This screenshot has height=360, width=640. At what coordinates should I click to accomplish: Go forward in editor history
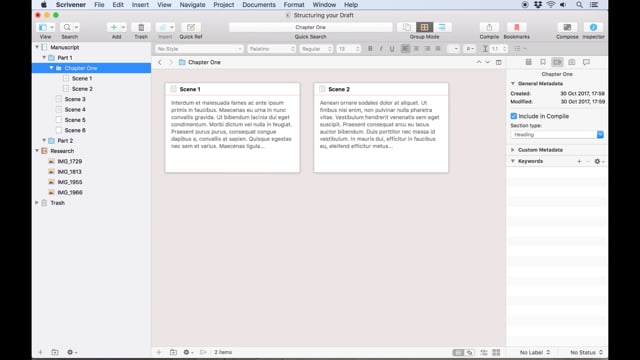[x=171, y=62]
